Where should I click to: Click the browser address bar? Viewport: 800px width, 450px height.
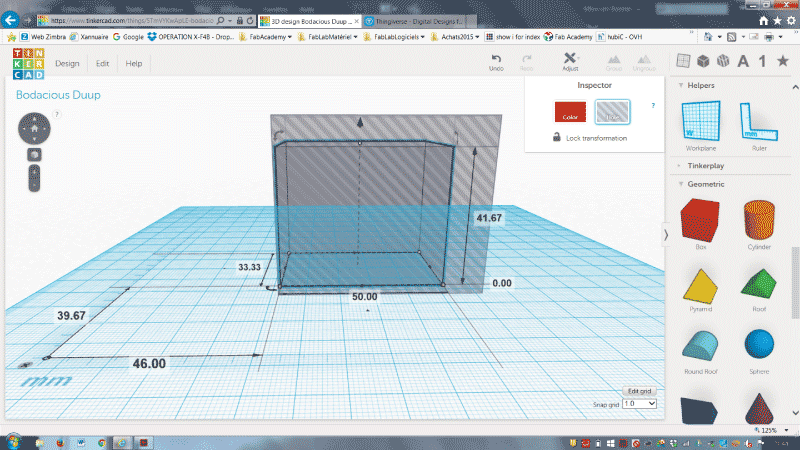click(x=132, y=21)
